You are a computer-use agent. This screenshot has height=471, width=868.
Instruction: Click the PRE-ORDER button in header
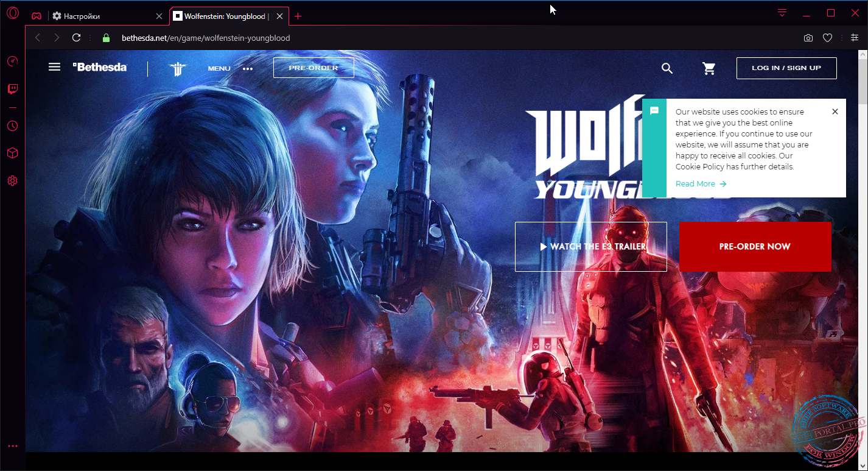coord(313,68)
